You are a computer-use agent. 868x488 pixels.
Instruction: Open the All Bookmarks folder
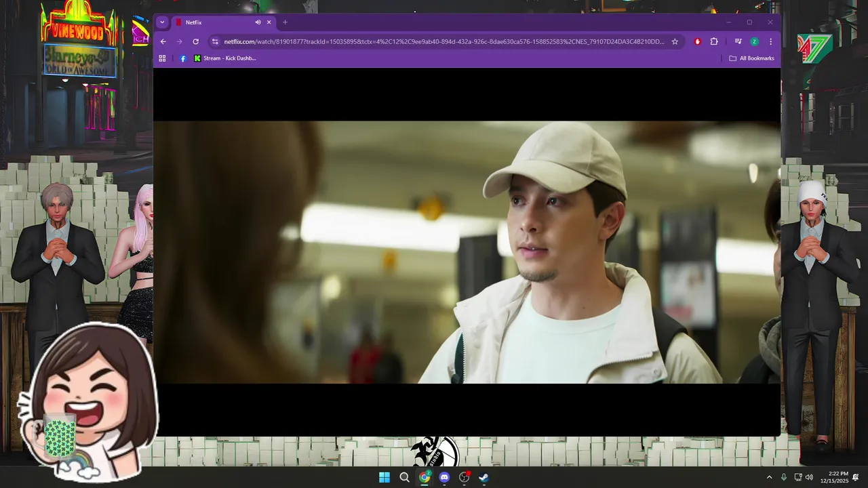751,58
